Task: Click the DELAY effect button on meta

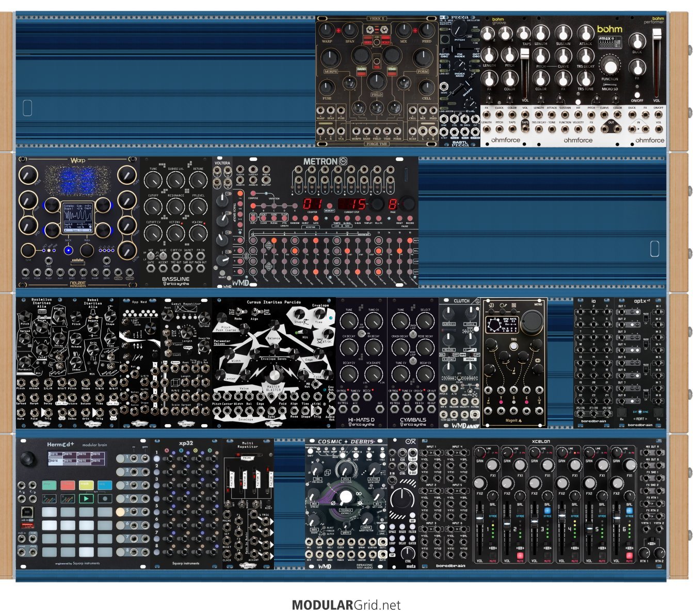Action: click(402, 539)
